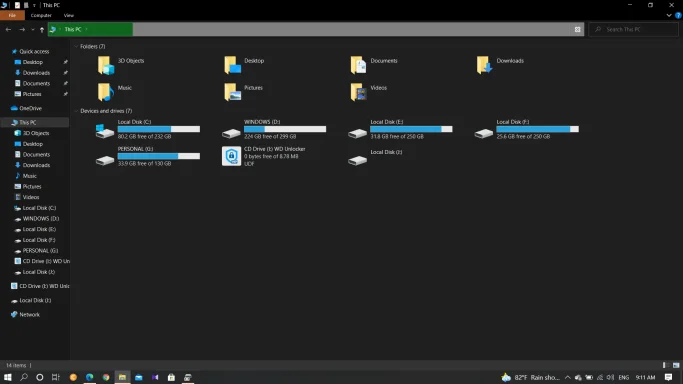
Task: Select the WINDOWS (D:) drive icon
Action: coord(231,133)
